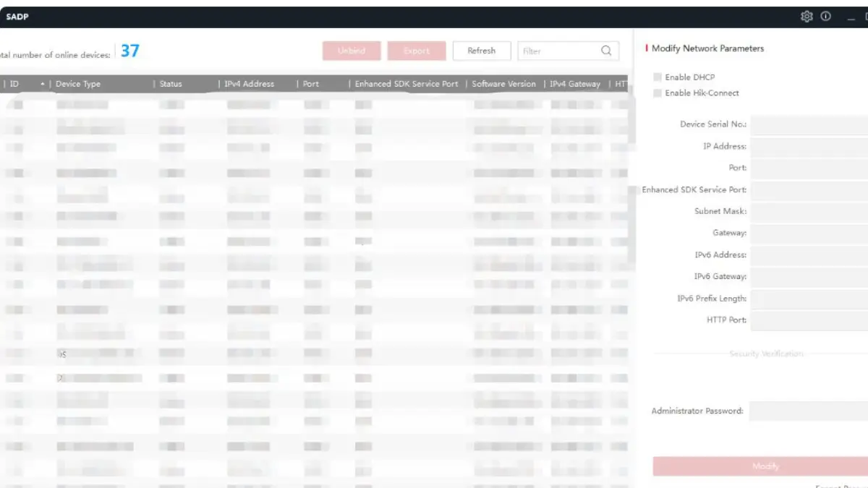Screen dimensions: 868x488
Task: Click the Port field in parameters panel
Action: pyautogui.click(x=809, y=168)
